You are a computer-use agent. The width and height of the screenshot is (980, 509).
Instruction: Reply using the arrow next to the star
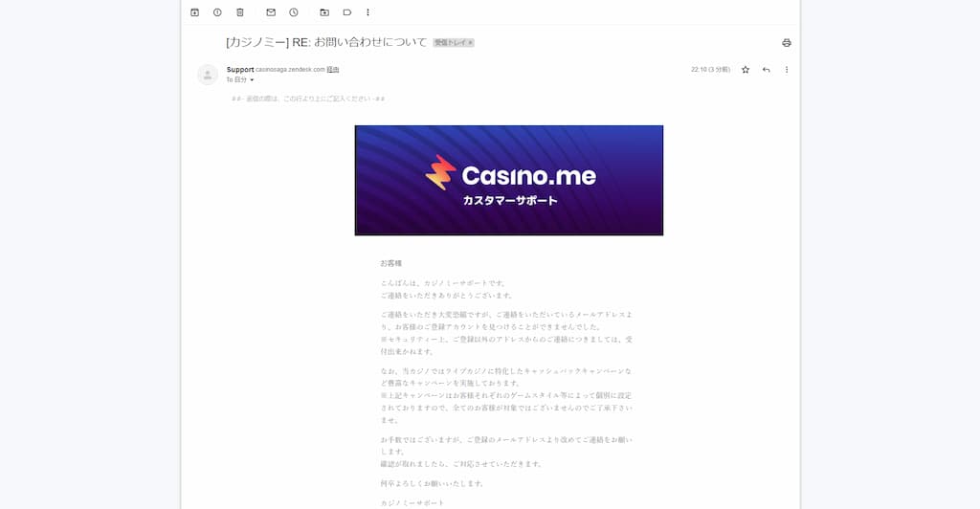pos(767,70)
